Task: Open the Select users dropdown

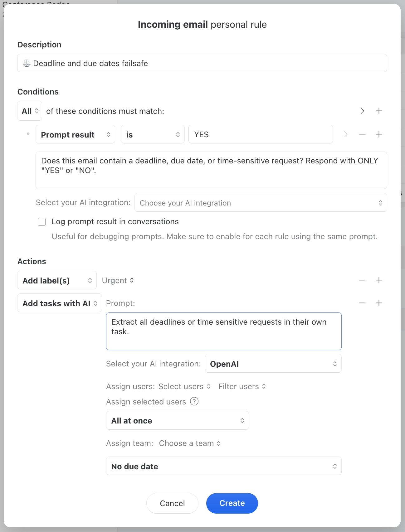Action: (x=184, y=386)
